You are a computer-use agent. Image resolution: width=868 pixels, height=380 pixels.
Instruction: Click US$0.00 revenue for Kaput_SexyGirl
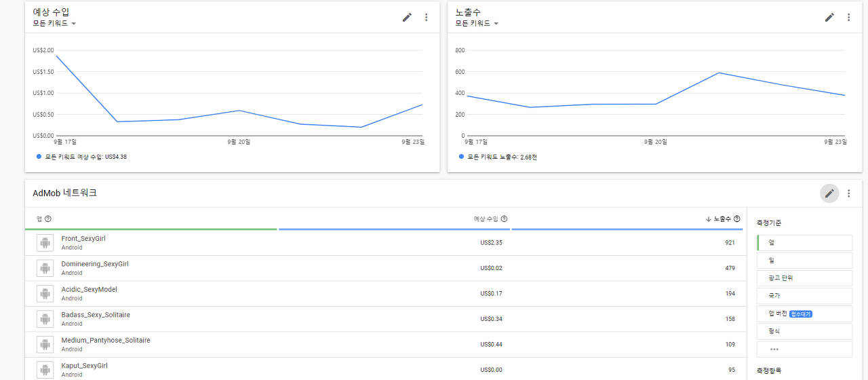491,370
